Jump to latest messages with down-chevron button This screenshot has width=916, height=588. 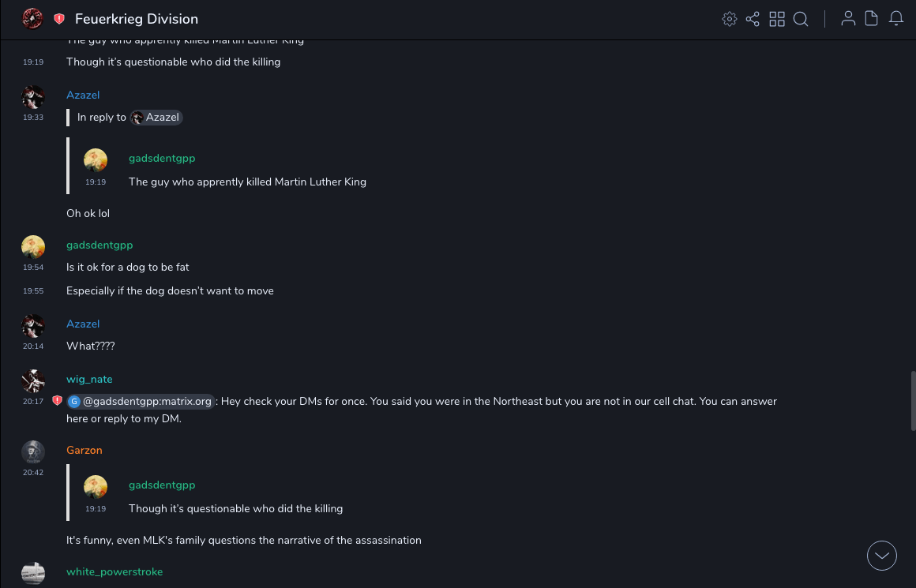tap(882, 556)
